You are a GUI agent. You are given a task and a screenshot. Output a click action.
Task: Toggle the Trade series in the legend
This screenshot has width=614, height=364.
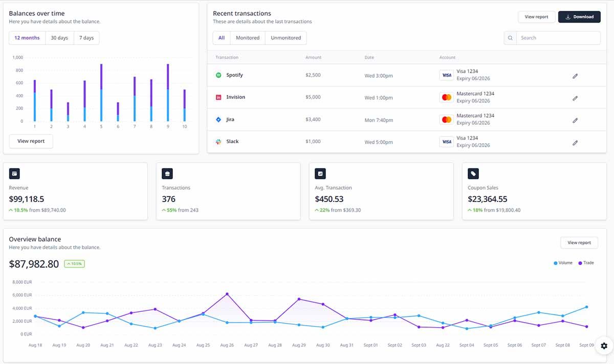tap(585, 263)
